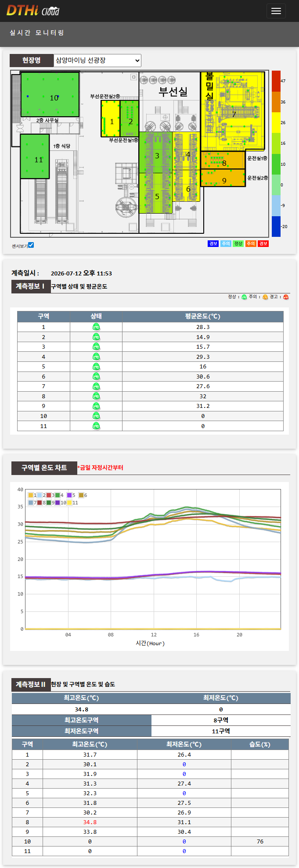Image resolution: width=299 pixels, height=868 pixels.
Task: Click the green 정상 legend icon
Action: [244, 297]
